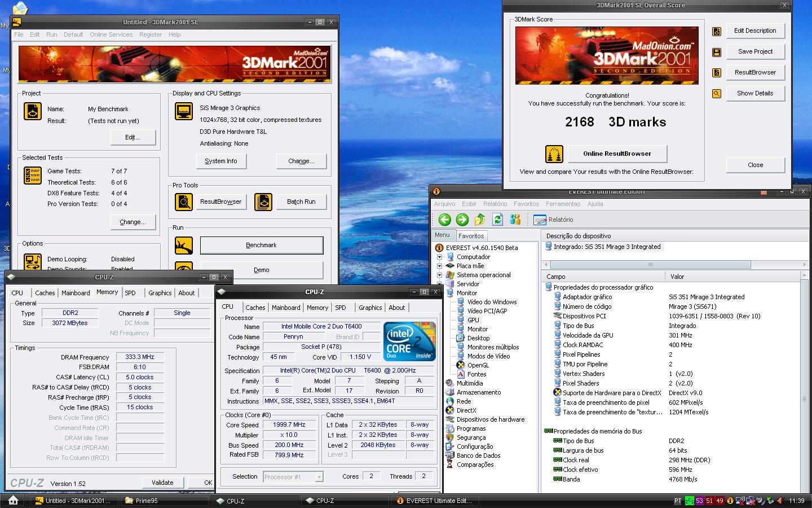Open the Relatório report toolbar button
Screen dimensions: 812x508
pos(553,220)
